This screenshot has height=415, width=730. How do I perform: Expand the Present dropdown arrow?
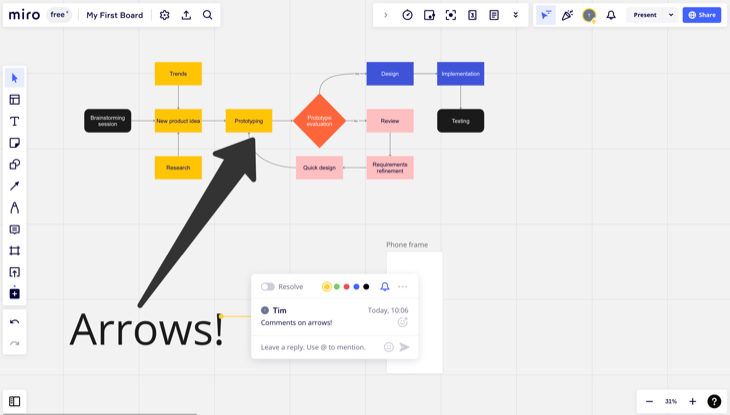pyautogui.click(x=671, y=15)
